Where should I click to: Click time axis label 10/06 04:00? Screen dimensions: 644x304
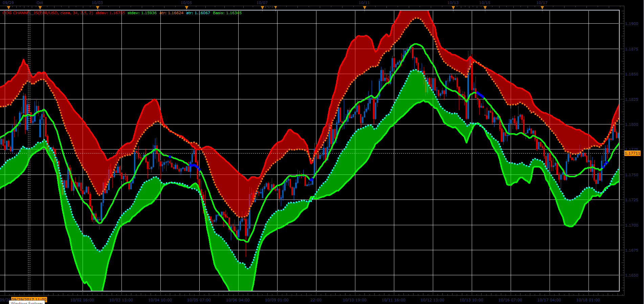click(238, 300)
